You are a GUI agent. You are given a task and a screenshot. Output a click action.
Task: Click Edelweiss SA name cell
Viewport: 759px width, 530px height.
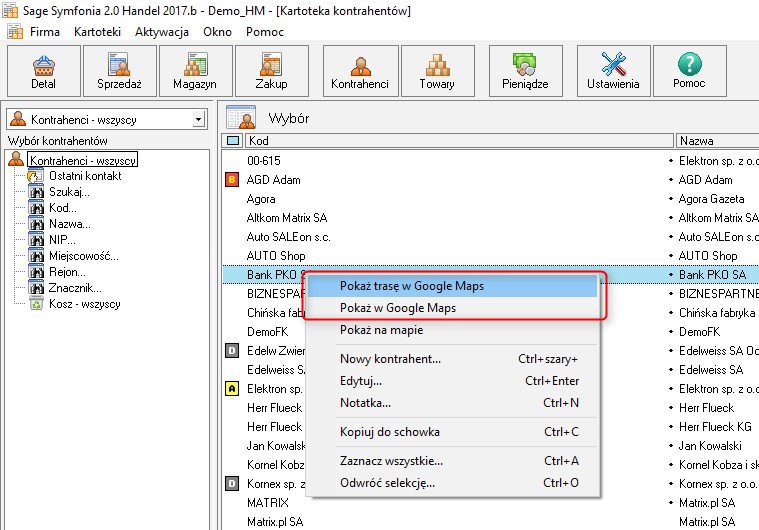pyautogui.click(x=711, y=370)
